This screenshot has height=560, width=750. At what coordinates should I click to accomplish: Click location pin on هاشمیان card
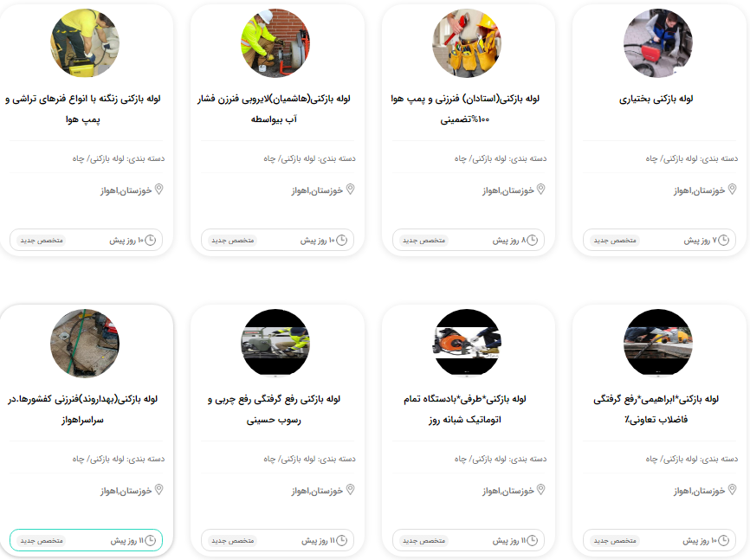[350, 190]
